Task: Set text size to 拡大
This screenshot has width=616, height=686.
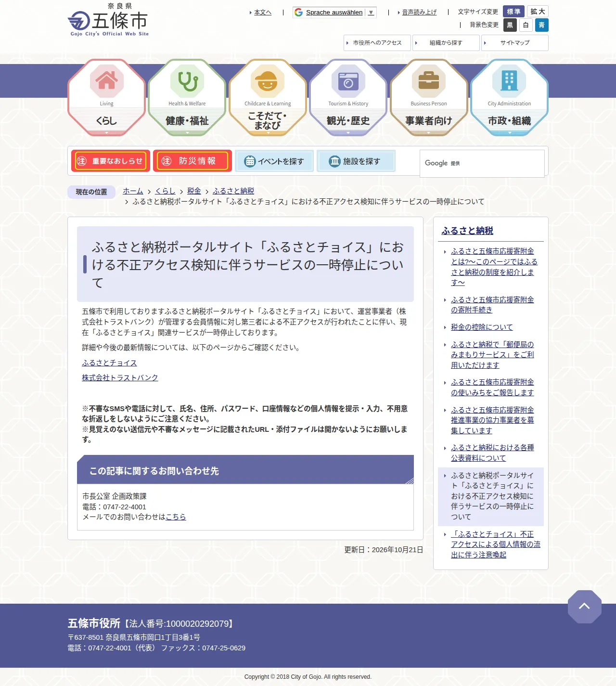Action: pos(538,12)
